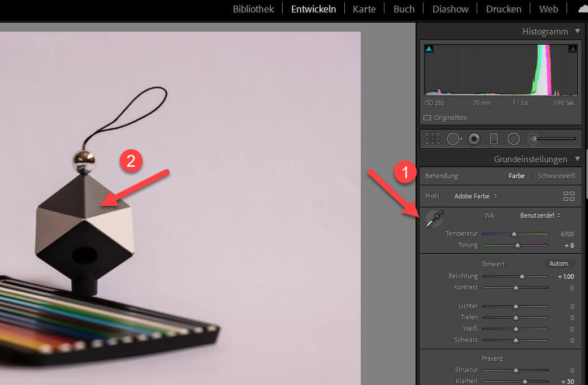Click the Schwarz slider handle
Screen dimensions: 588x385
[516, 340]
